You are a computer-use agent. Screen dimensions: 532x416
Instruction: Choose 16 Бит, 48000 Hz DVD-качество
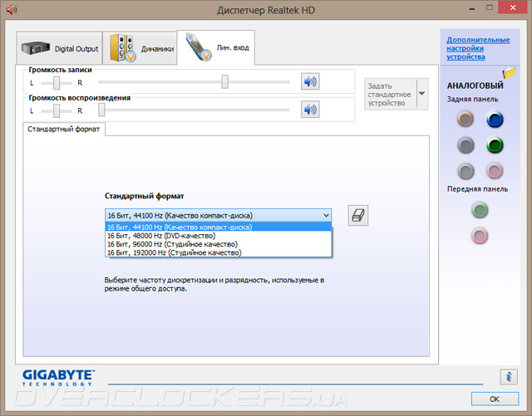[x=218, y=236]
